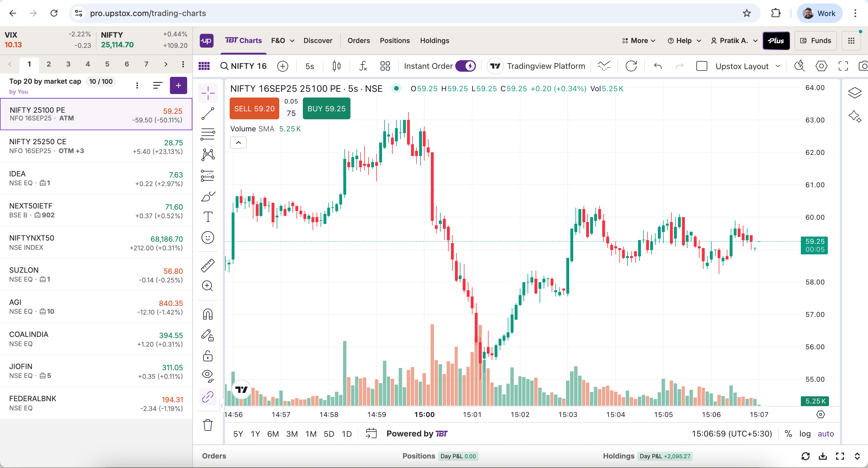
Task: Enter fullscreen chart mode
Action: click(x=843, y=66)
